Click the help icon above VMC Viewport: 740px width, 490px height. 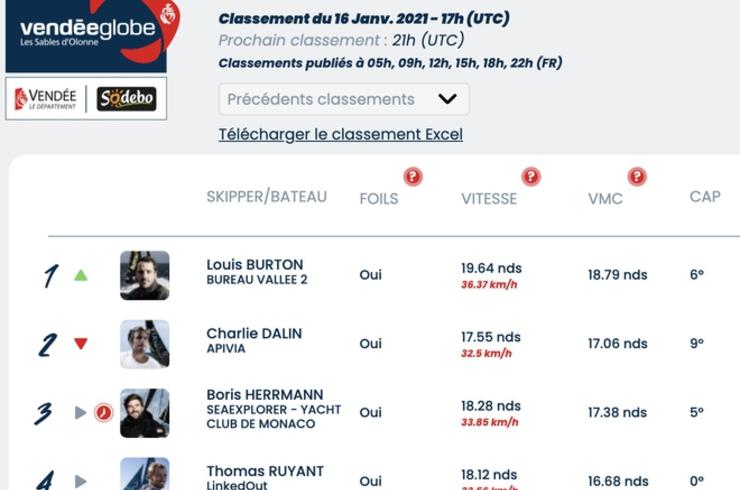click(x=637, y=177)
